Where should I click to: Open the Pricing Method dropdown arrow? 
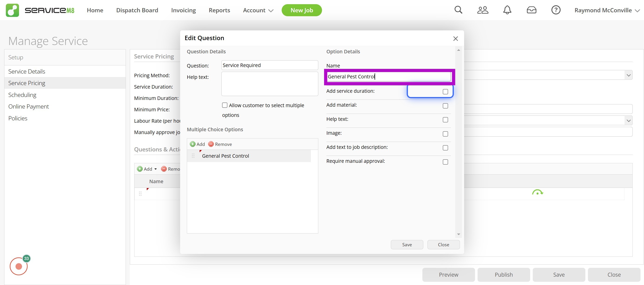pyautogui.click(x=628, y=75)
